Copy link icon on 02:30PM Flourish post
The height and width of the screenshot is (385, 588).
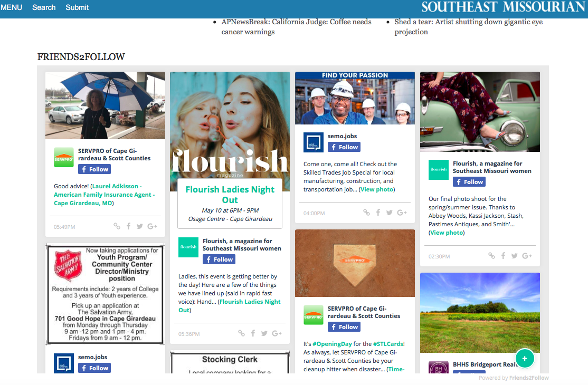pyautogui.click(x=491, y=255)
